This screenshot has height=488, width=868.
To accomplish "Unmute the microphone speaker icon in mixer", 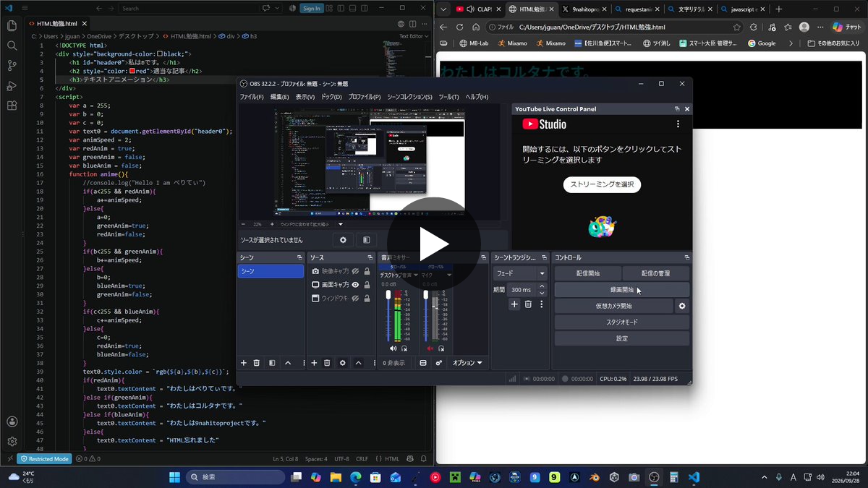I will pyautogui.click(x=430, y=348).
